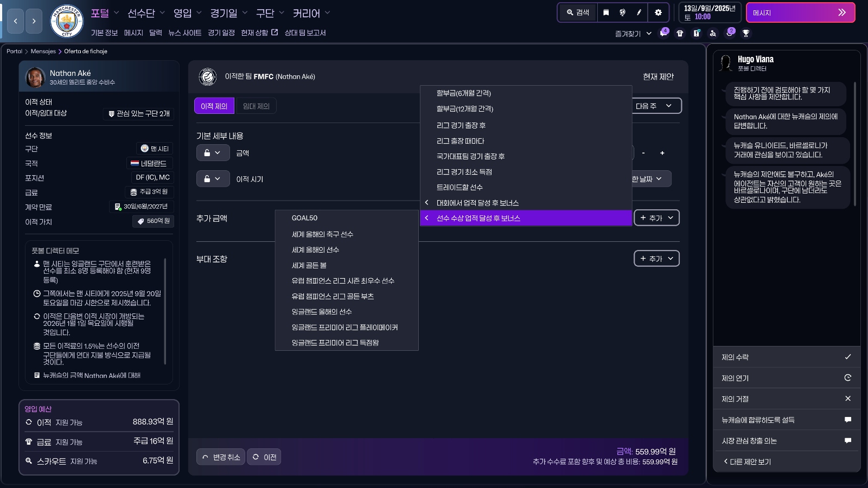This screenshot has height=488, width=868.
Task: Open the bookmark icon in top toolbar
Action: [x=606, y=12]
